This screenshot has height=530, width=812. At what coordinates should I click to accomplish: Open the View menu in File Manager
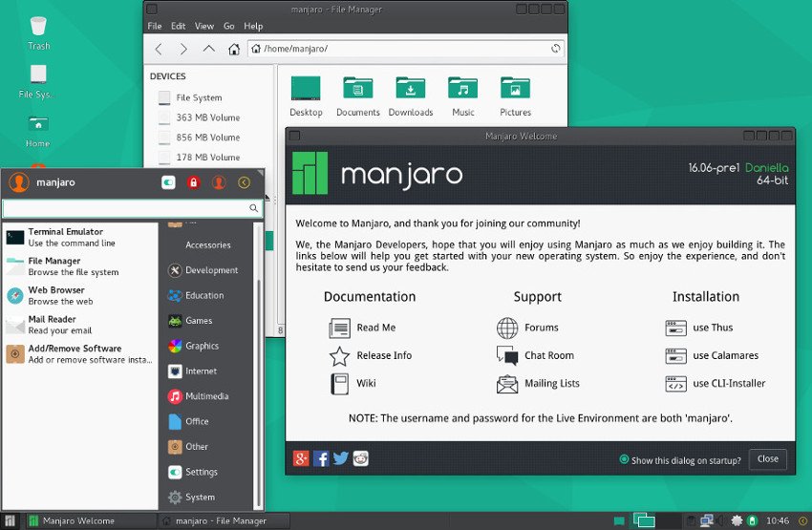point(204,26)
